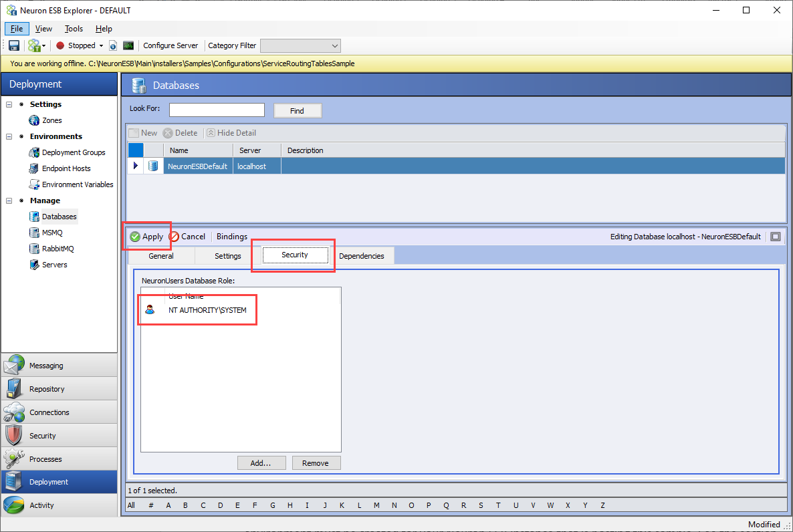Viewport: 793px width, 532px height.
Task: Open the Stopped dropdown arrow
Action: pos(101,45)
